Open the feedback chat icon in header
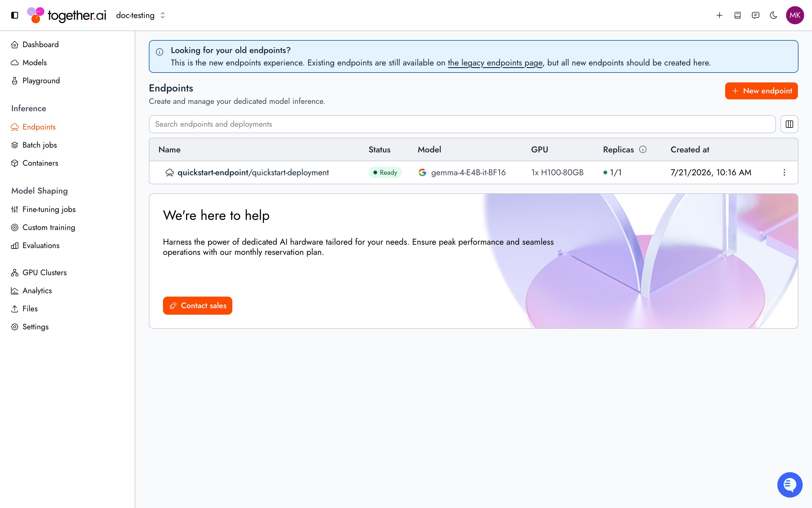This screenshot has height=508, width=812. coord(756,15)
